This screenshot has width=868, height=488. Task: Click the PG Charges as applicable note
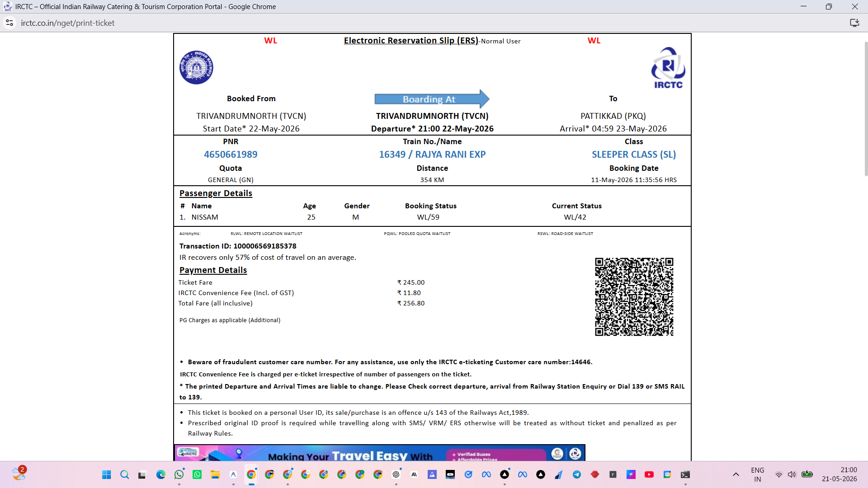click(230, 320)
